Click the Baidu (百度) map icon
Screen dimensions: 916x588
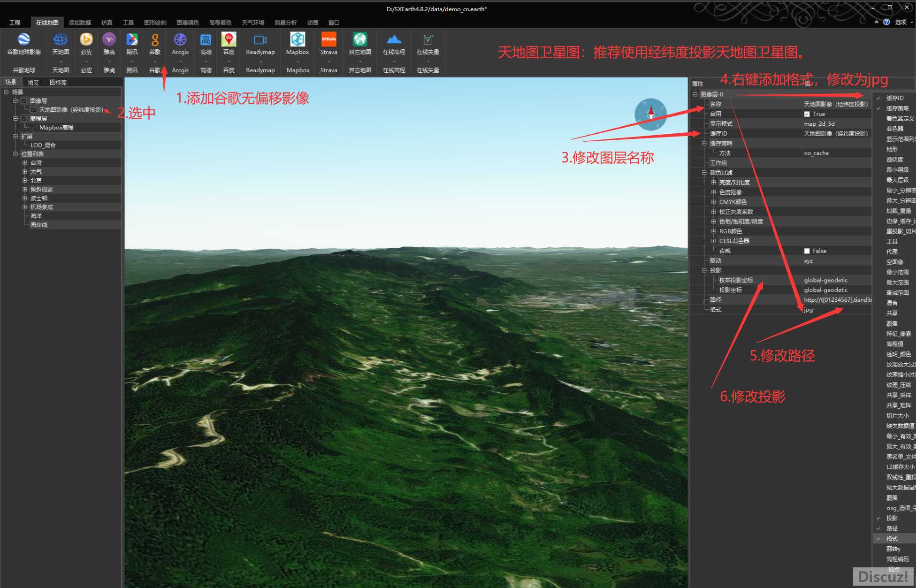point(229,39)
